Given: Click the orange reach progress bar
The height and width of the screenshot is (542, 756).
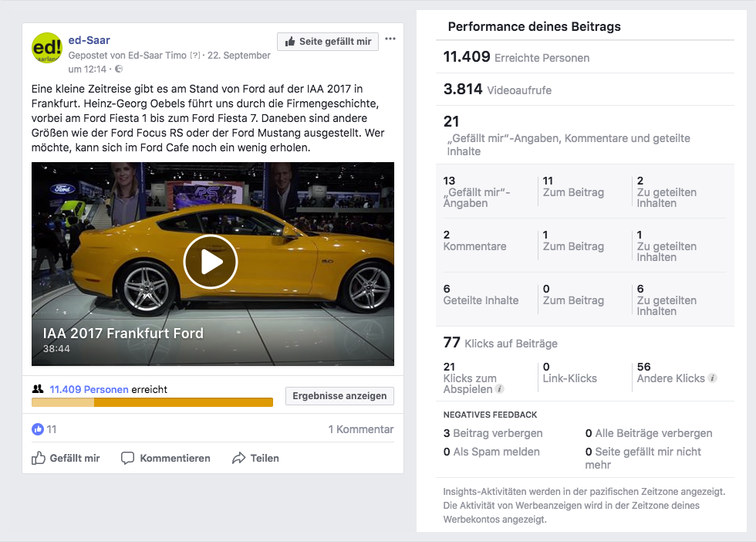Looking at the screenshot, I should [x=153, y=402].
